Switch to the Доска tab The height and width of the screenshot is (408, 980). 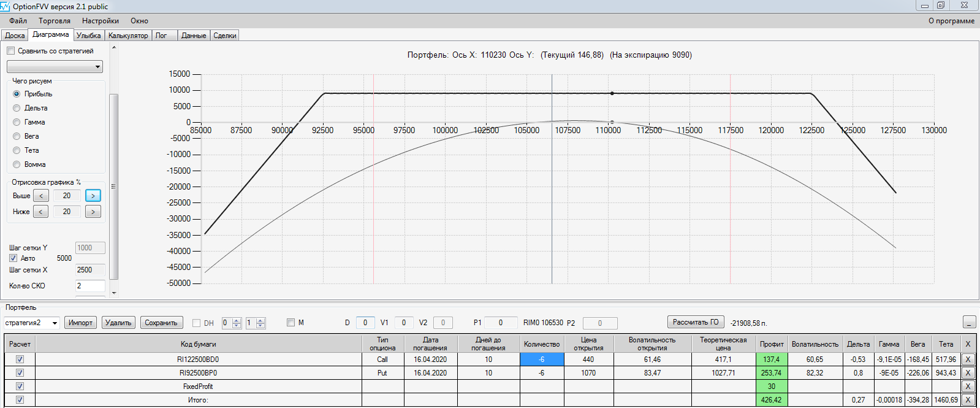pyautogui.click(x=15, y=36)
